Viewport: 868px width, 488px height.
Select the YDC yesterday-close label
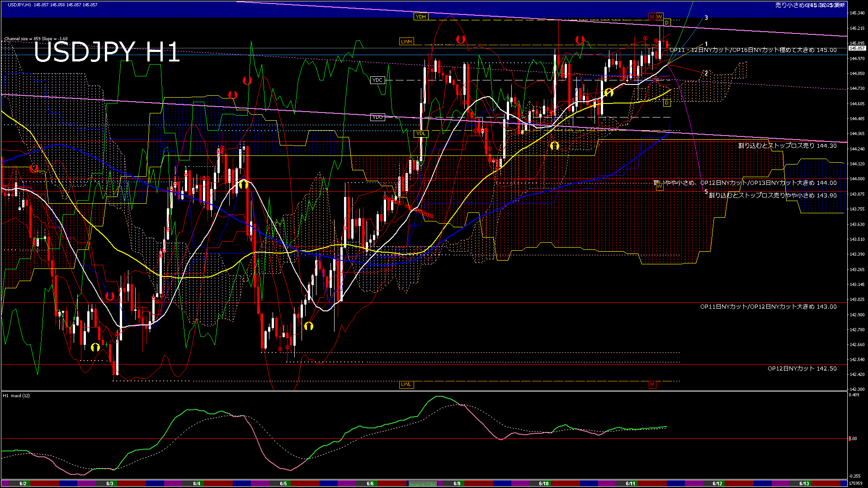point(377,80)
